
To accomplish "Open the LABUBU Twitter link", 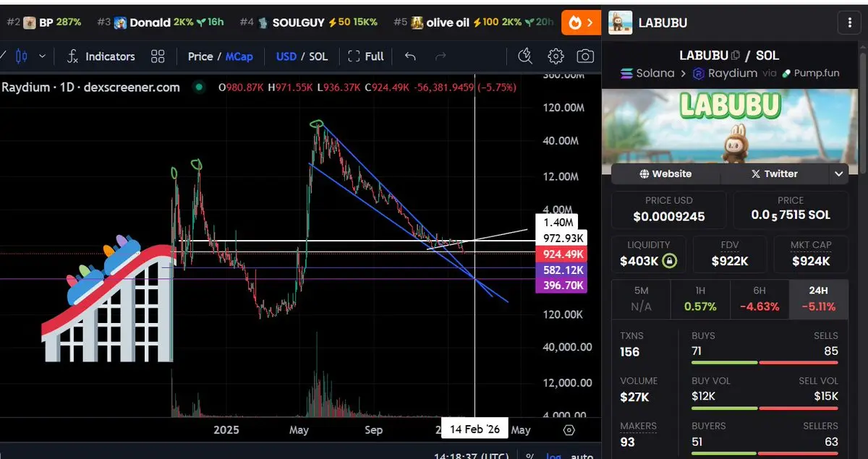I will (774, 173).
